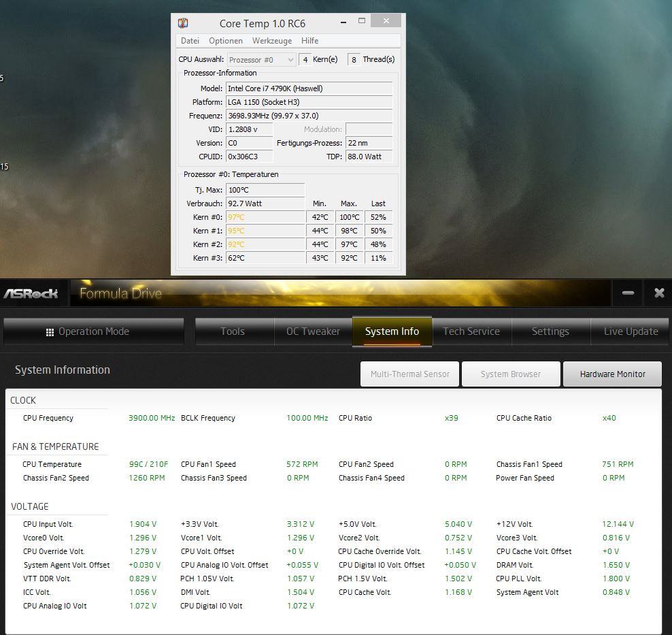Open the Live Update tab
Screen dimensions: 672x635
click(x=630, y=331)
